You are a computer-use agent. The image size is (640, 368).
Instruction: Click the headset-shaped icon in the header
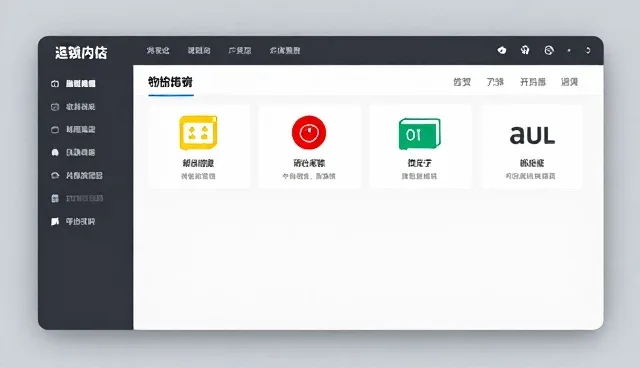pos(525,50)
